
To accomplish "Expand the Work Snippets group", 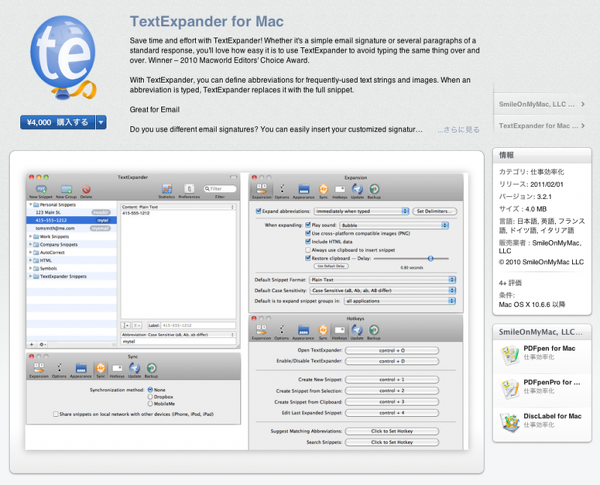I will coord(31,237).
